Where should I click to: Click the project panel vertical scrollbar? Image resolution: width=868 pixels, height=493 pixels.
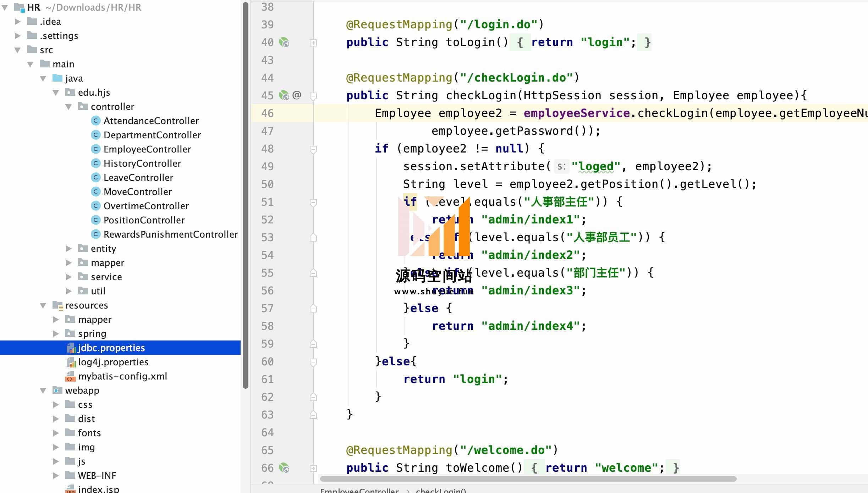[x=245, y=195]
